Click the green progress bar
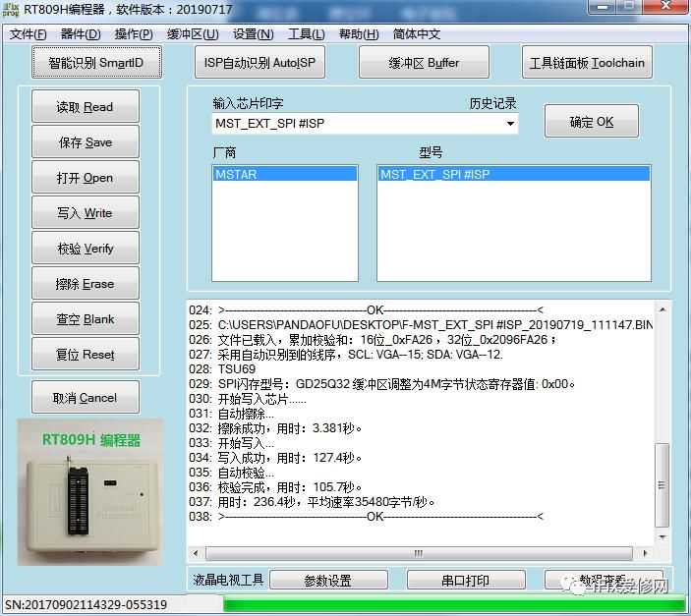691x616 pixels. click(x=452, y=604)
